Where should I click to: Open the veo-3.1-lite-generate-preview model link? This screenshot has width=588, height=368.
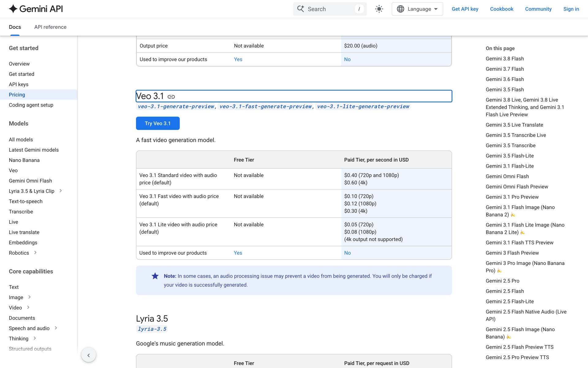[363, 106]
